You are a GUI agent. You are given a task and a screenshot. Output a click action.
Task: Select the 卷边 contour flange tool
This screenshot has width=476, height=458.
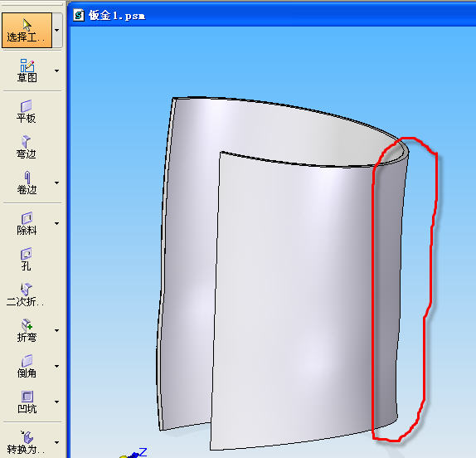27,183
